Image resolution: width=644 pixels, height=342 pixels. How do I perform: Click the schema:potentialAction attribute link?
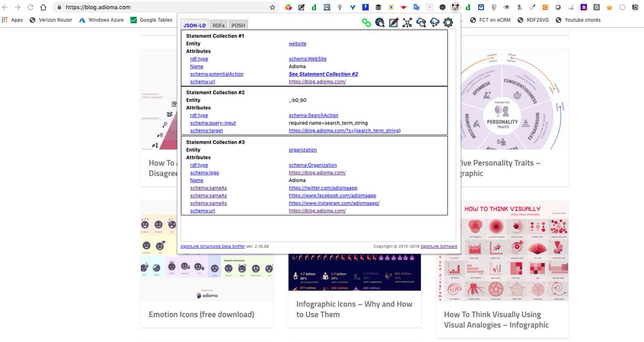(x=216, y=74)
